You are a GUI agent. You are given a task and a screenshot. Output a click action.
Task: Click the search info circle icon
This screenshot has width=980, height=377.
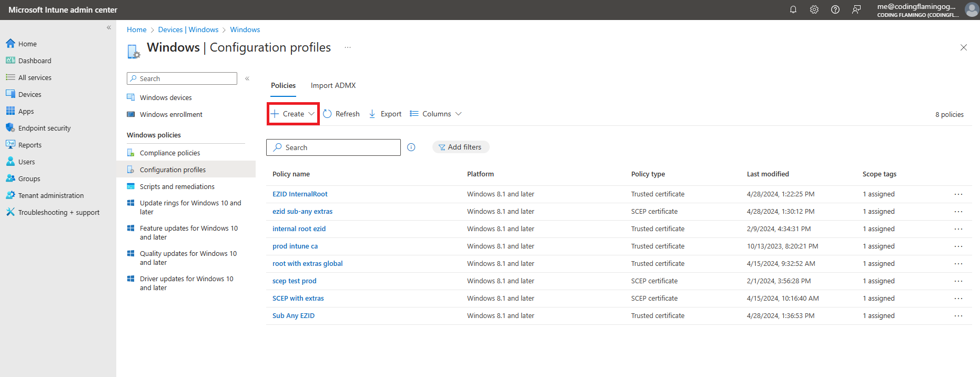point(411,147)
